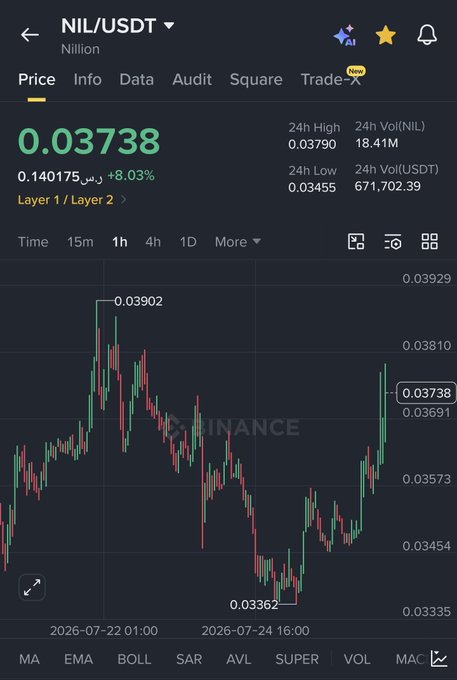Tap the Nillion token name subtitle
Viewport: 457px width, 680px height.
80,49
